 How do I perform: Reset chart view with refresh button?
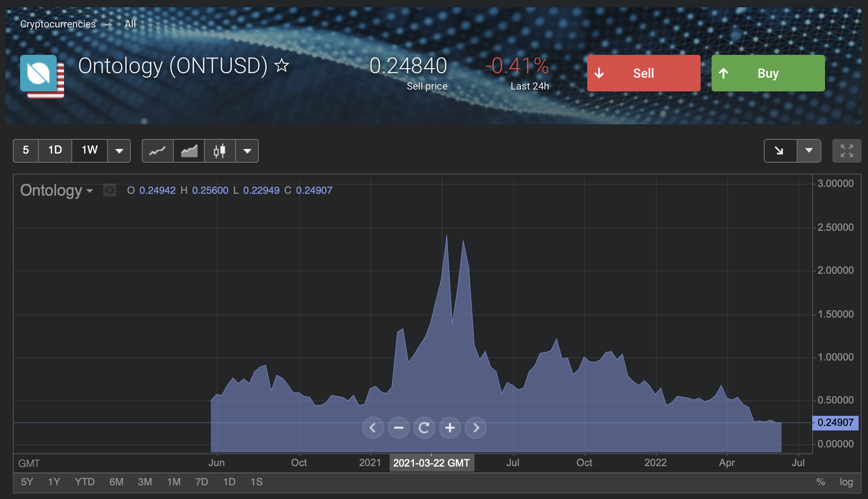click(x=424, y=428)
